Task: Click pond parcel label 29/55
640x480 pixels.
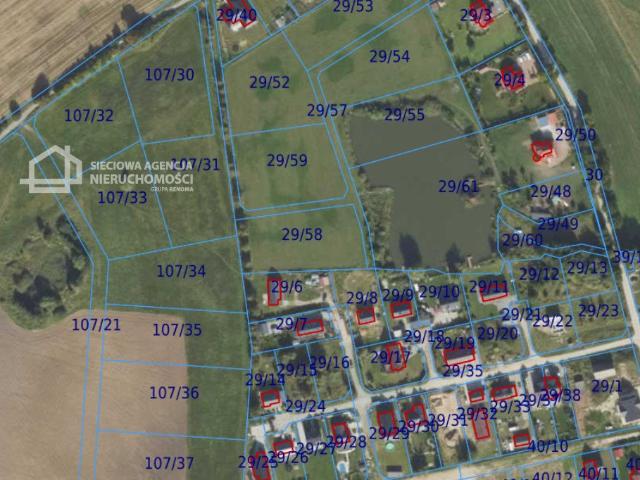Action: click(404, 115)
